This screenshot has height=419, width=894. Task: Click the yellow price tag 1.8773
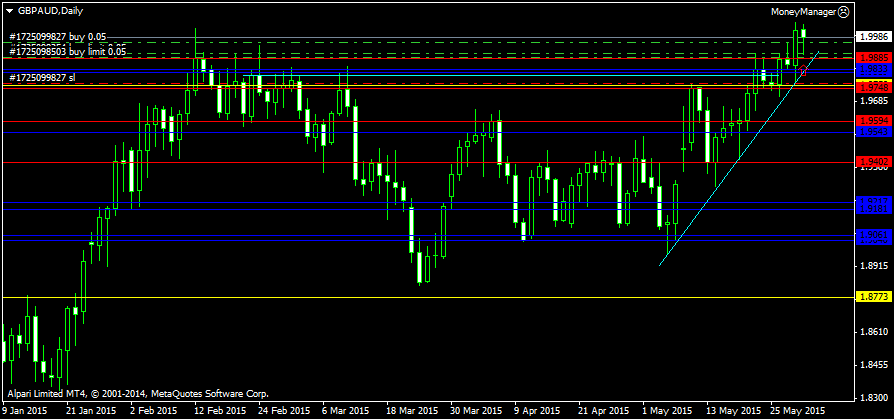874,297
